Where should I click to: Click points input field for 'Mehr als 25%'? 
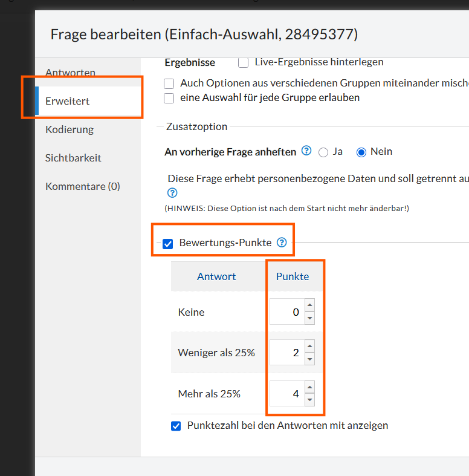[285, 394]
